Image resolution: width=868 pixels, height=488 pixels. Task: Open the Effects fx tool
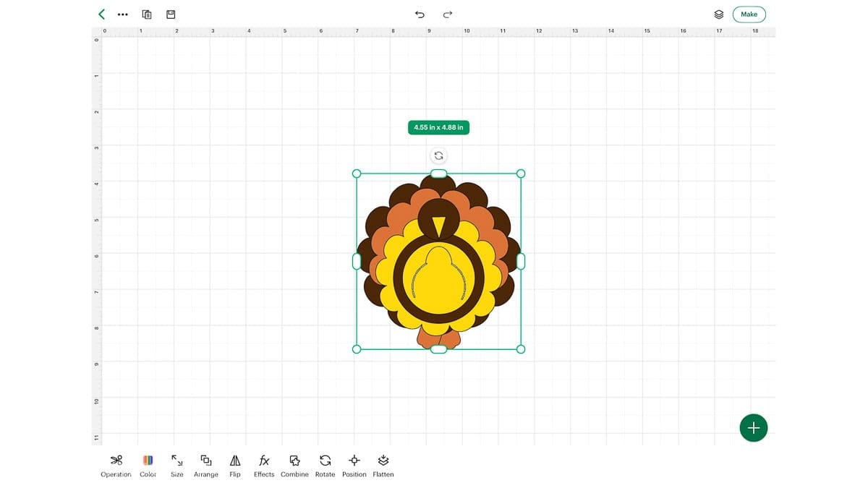[x=264, y=466]
